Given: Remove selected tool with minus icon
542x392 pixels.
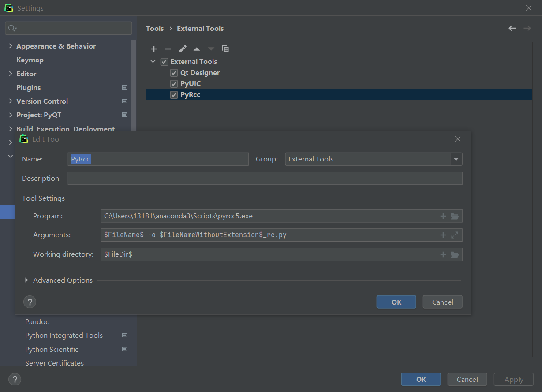Looking at the screenshot, I should click(x=168, y=49).
